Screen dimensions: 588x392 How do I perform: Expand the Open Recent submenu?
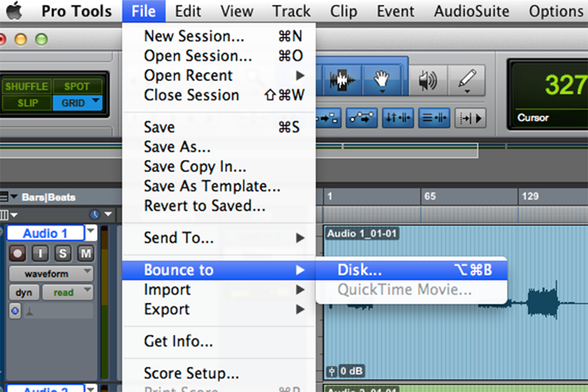(x=219, y=75)
